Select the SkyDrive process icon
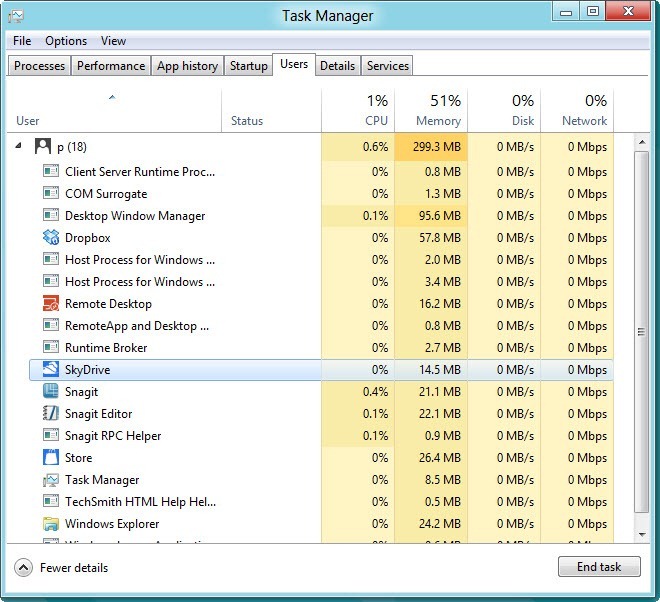660x602 pixels. point(51,370)
